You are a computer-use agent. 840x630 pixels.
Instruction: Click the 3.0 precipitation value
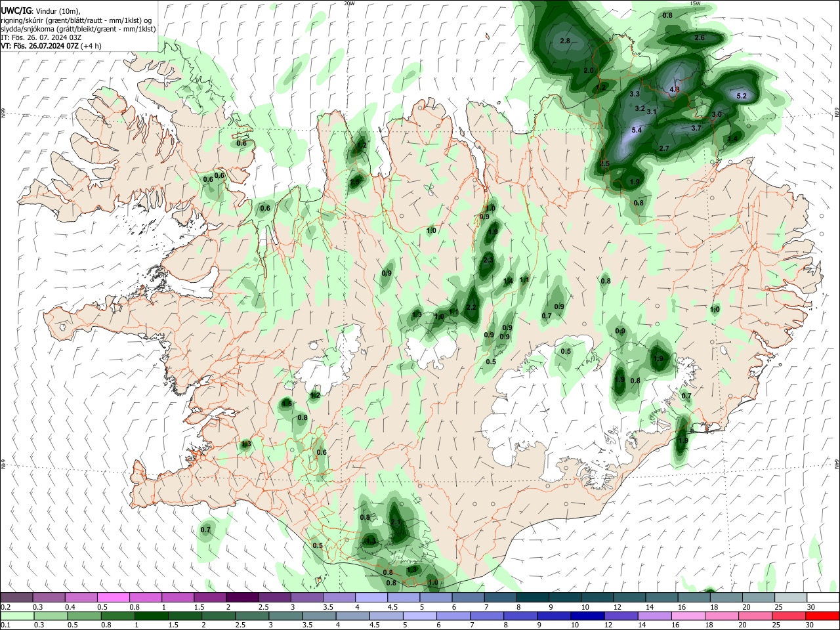pos(717,114)
